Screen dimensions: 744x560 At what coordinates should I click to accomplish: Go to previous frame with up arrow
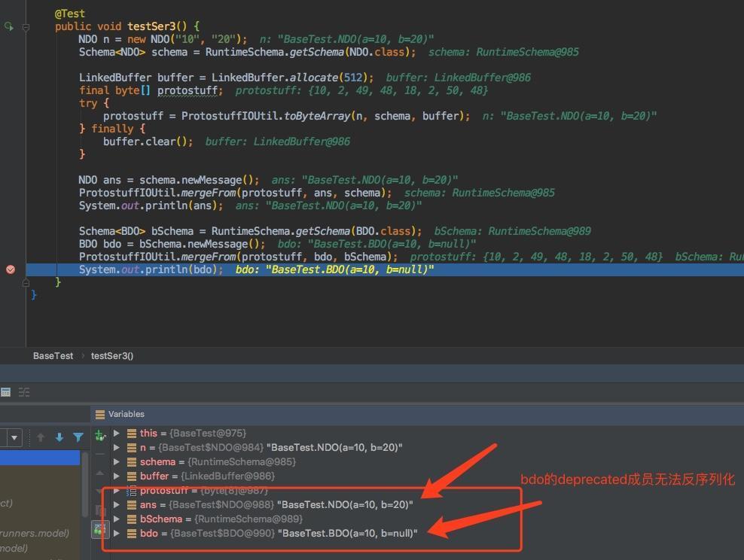click(x=41, y=437)
